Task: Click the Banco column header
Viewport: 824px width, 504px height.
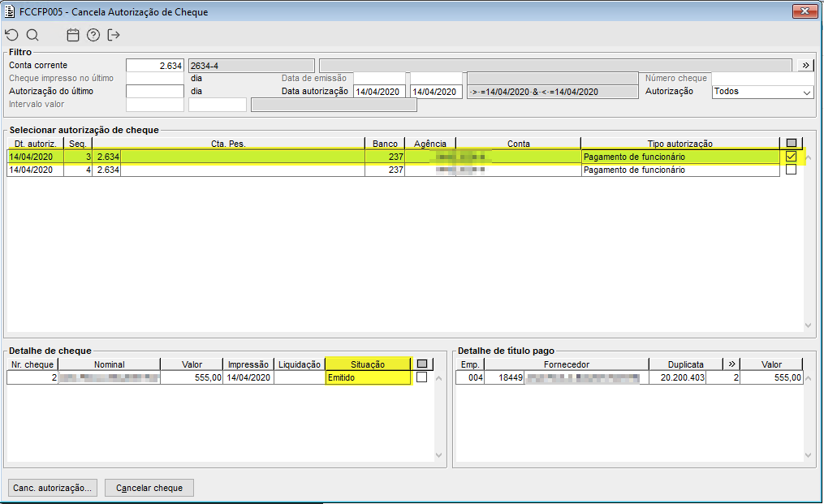Action: [385, 144]
